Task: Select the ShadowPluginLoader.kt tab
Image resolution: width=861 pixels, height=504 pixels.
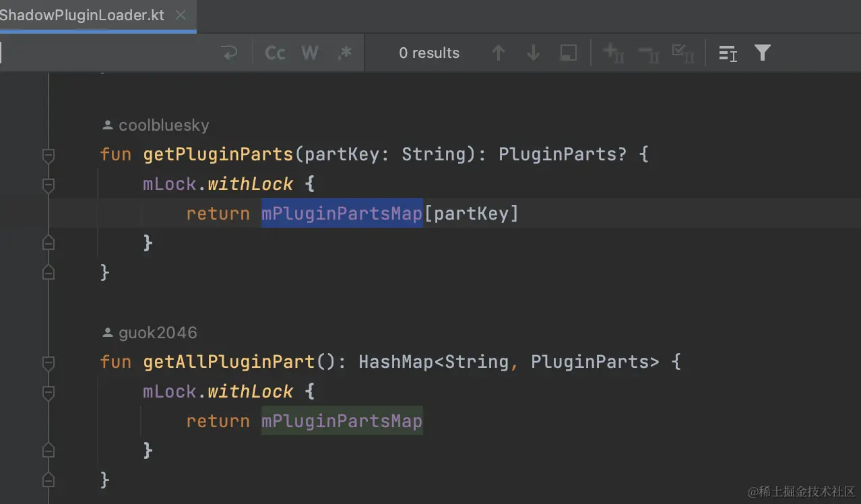Action: click(x=82, y=15)
